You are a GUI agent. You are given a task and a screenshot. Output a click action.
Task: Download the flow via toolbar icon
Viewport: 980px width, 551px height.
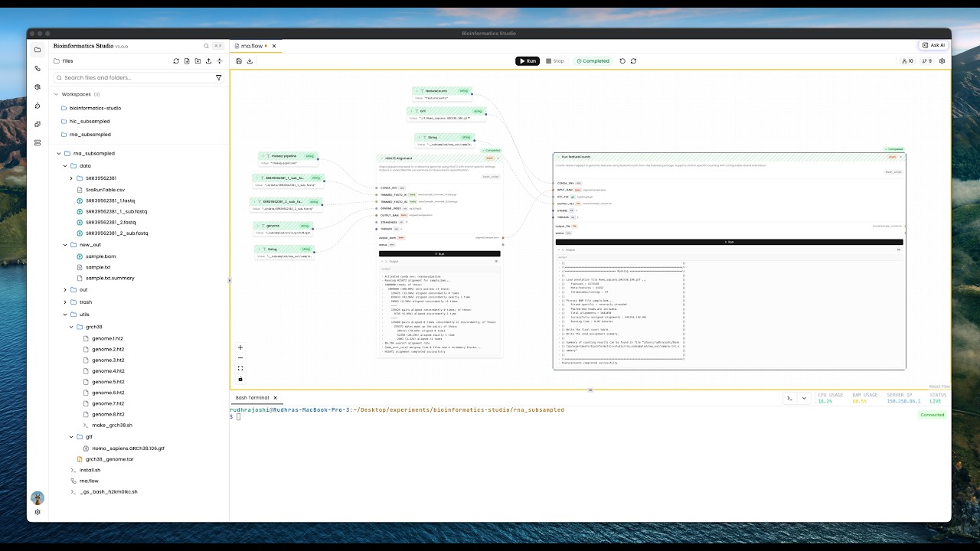[250, 61]
